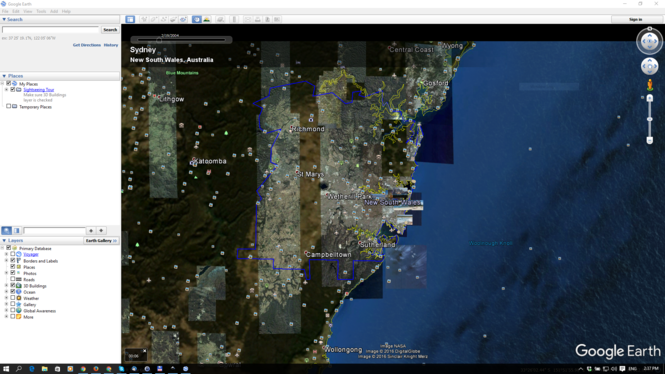This screenshot has height=374, width=665.
Task: Click the Street View pegman icon
Action: [649, 85]
